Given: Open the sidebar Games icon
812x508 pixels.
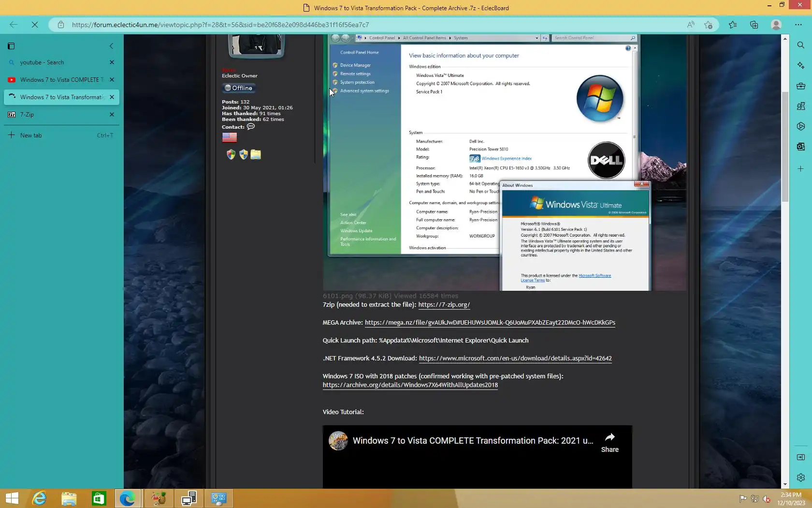Looking at the screenshot, I should [801, 106].
